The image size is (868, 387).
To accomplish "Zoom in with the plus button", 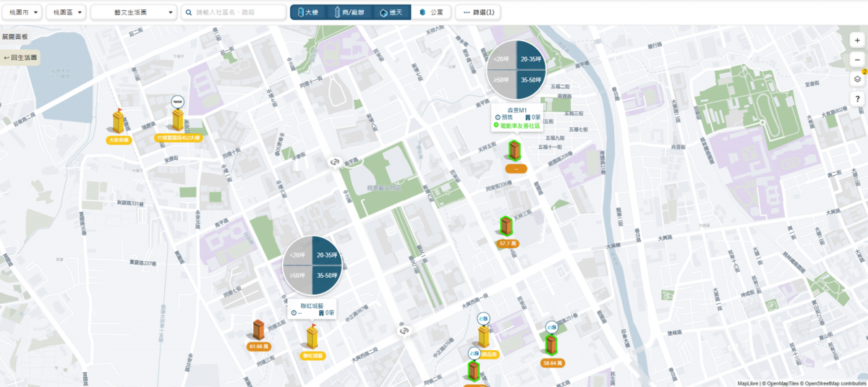I will click(x=857, y=41).
